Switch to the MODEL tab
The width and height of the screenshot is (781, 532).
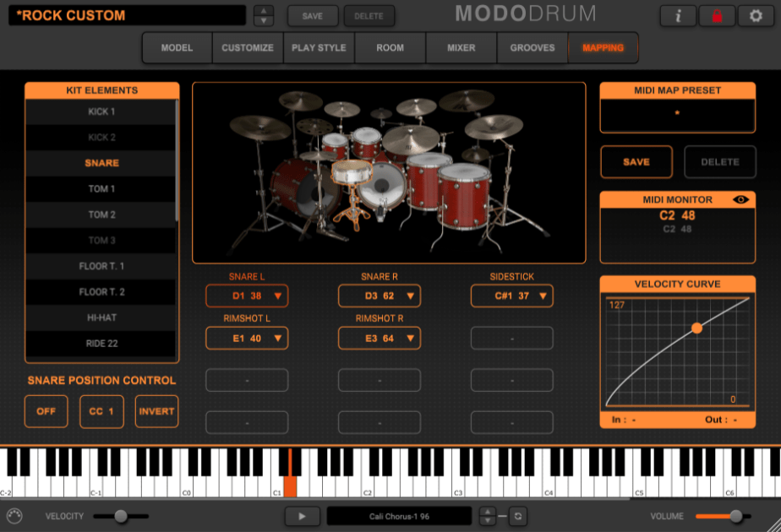[177, 48]
